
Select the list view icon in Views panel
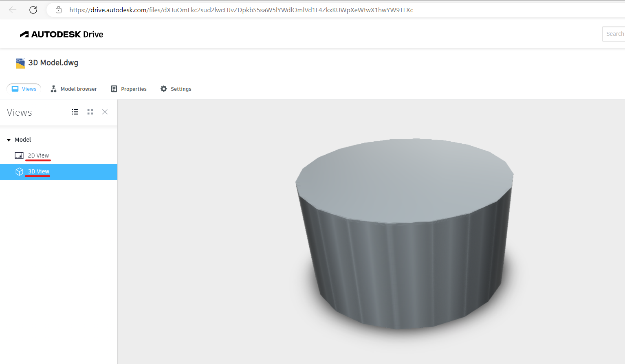(x=75, y=112)
